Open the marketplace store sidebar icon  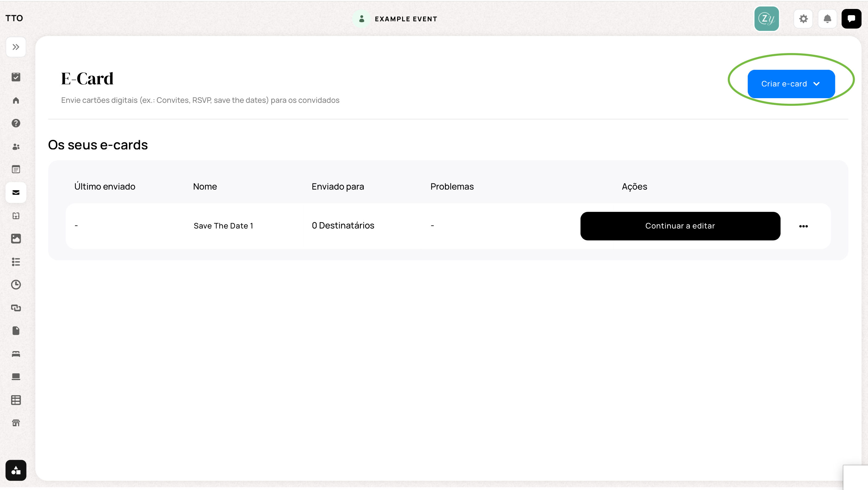16,423
